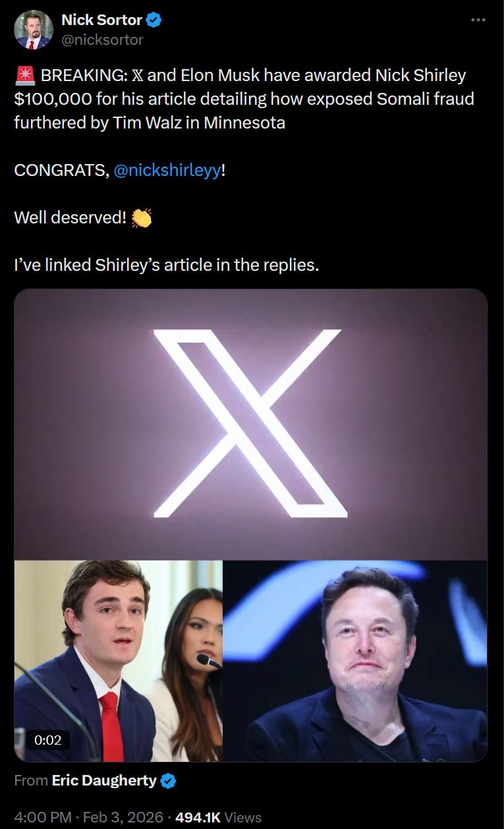Viewport: 504px width, 829px height.
Task: Click the "I've linked Shirley's article" line
Action: 166,265
